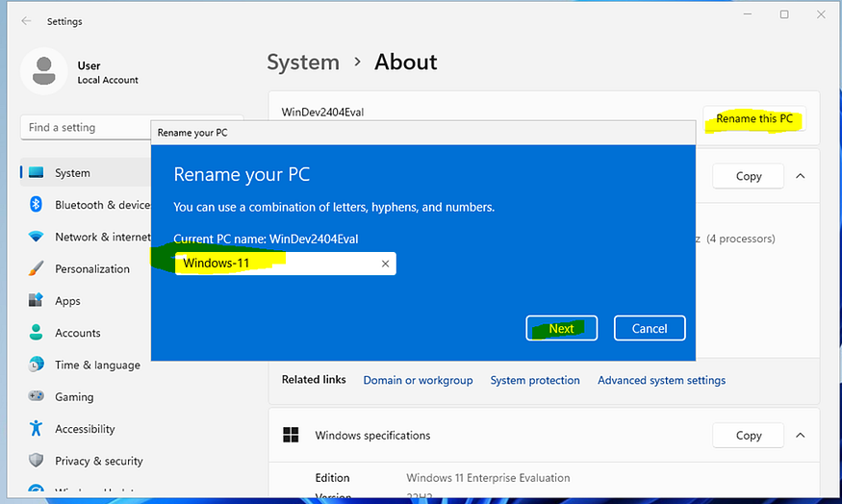Click the WinDev2404Eval PC name text
The width and height of the screenshot is (842, 504).
322,113
